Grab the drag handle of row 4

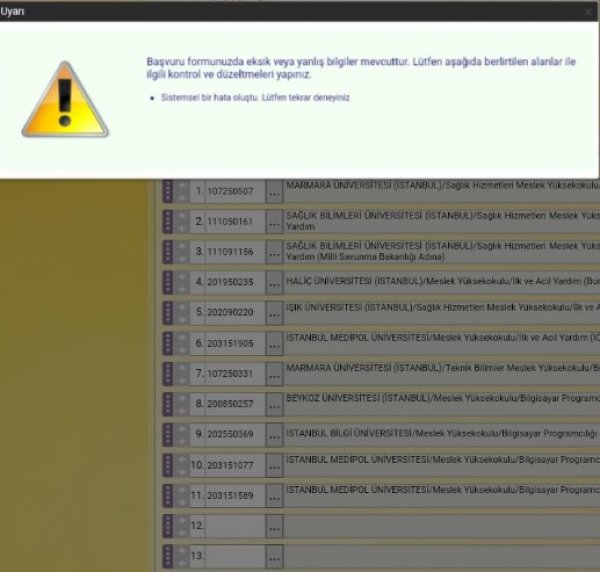tap(167, 282)
